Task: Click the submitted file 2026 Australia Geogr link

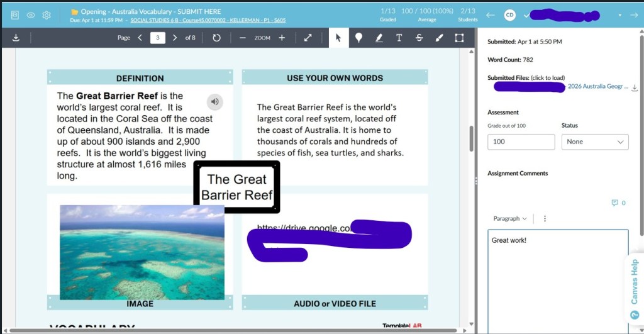Action: pos(597,87)
